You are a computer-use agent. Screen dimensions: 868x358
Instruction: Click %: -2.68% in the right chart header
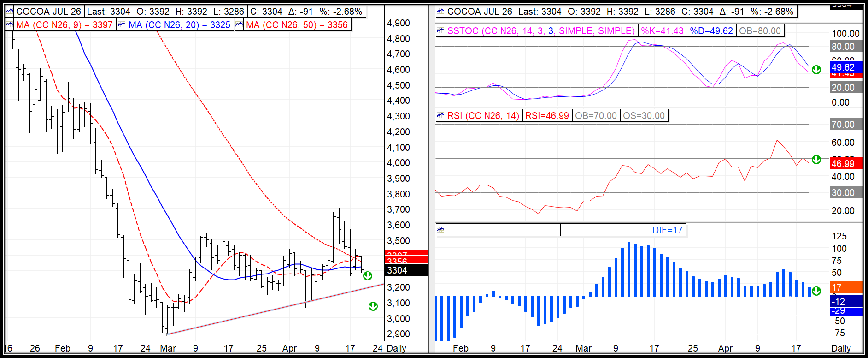[x=772, y=12]
